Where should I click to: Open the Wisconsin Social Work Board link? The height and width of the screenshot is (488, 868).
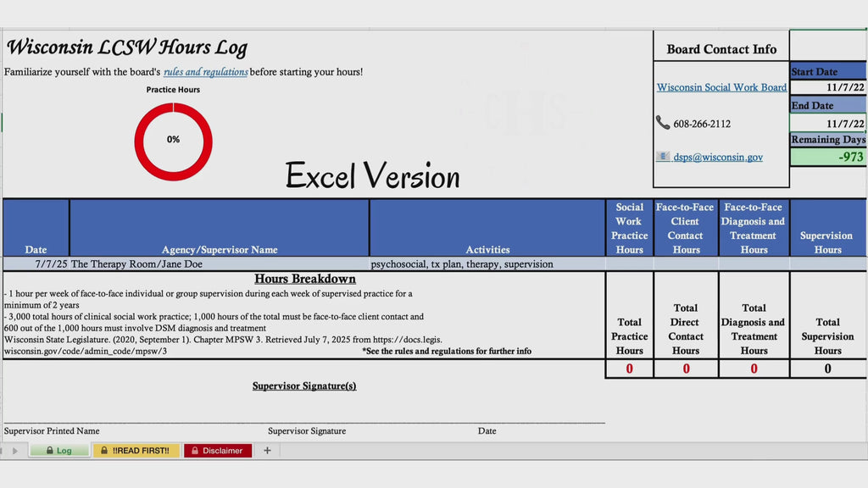pos(721,87)
